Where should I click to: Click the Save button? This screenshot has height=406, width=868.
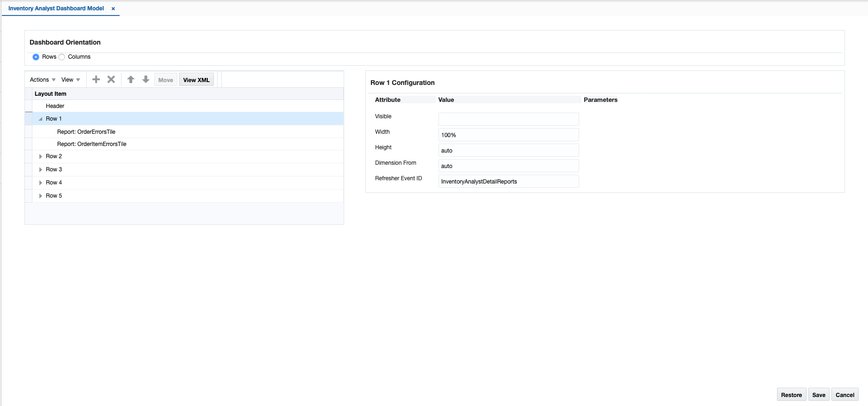tap(819, 395)
